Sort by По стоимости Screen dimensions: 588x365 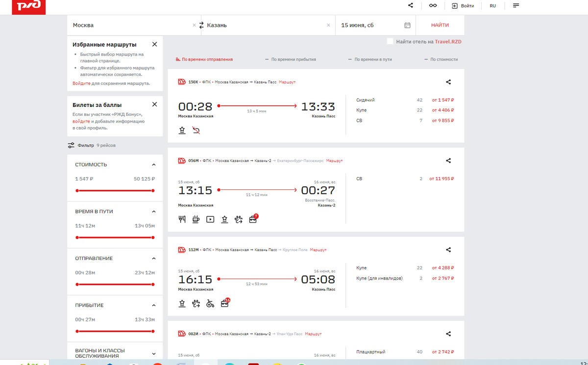coord(441,59)
